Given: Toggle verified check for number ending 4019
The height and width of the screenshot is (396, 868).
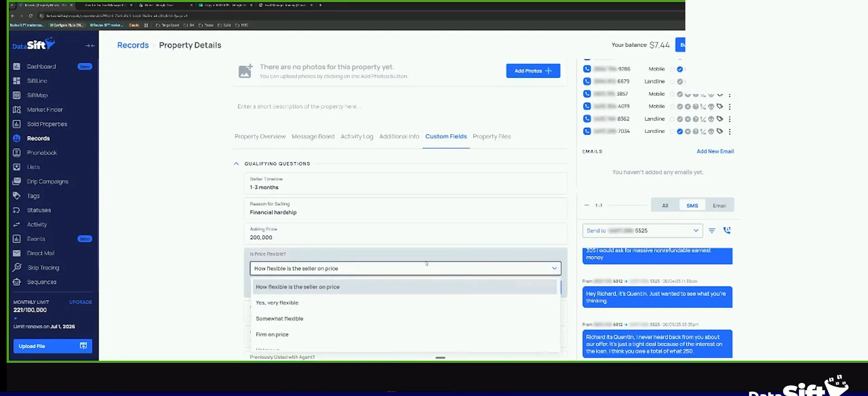Looking at the screenshot, I should [x=680, y=107].
